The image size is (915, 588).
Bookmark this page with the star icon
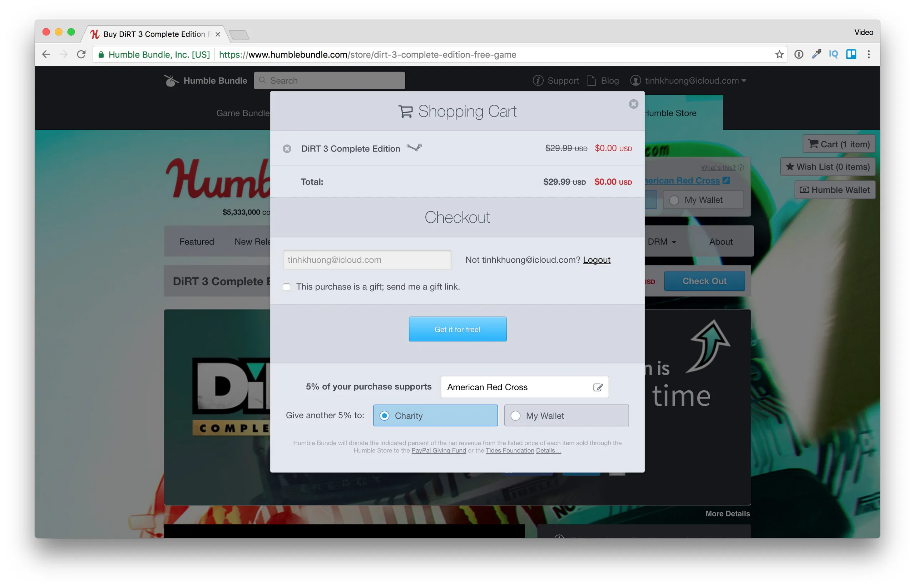(779, 55)
